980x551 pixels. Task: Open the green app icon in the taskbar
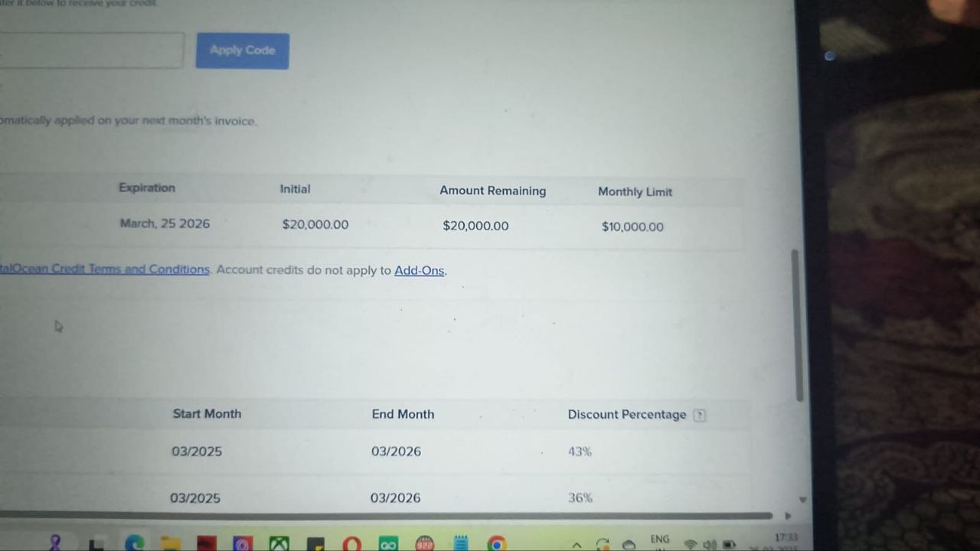tap(388, 544)
